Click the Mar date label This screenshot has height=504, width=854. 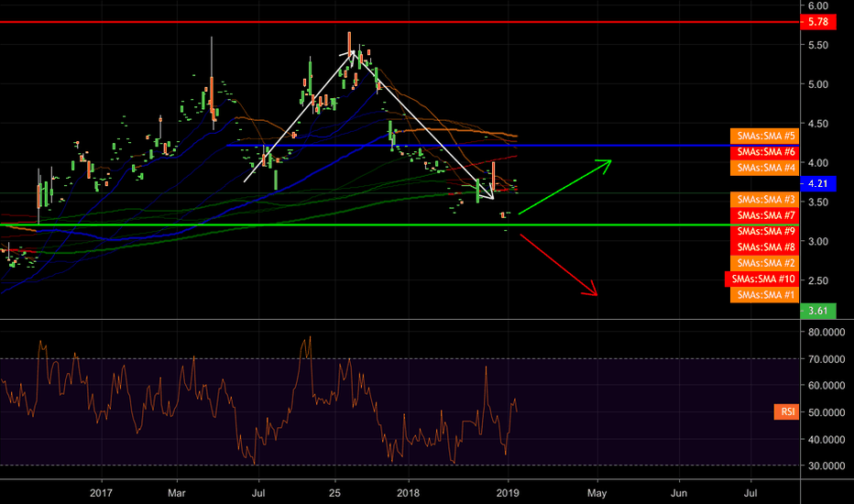tap(177, 493)
